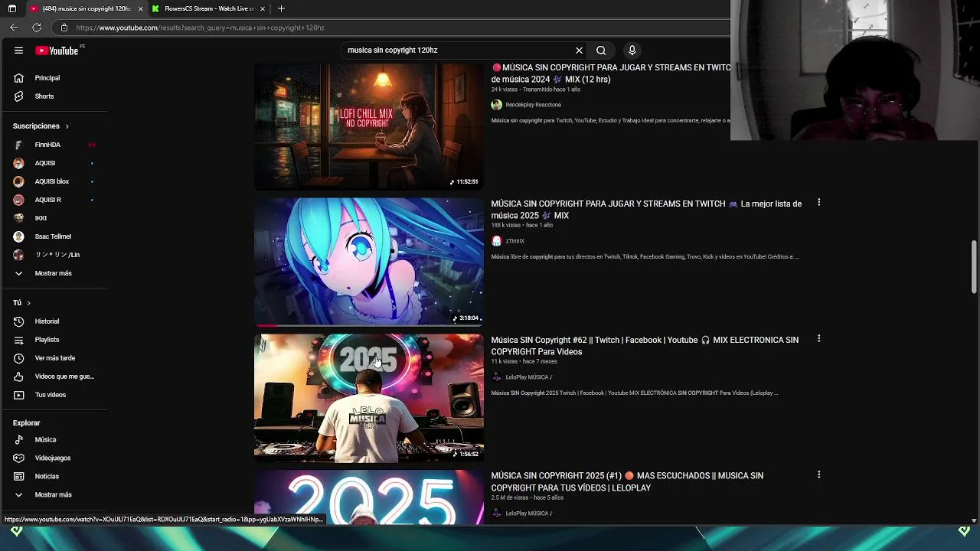Run search with the magnifier button
Screen dimensions: 980x551
pyautogui.click(x=601, y=51)
